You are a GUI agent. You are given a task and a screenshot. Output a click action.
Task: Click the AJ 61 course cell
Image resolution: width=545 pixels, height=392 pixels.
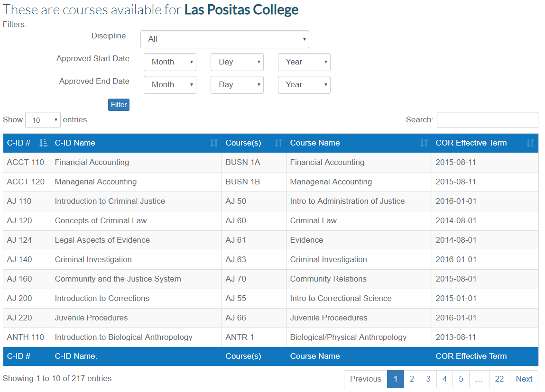point(254,240)
